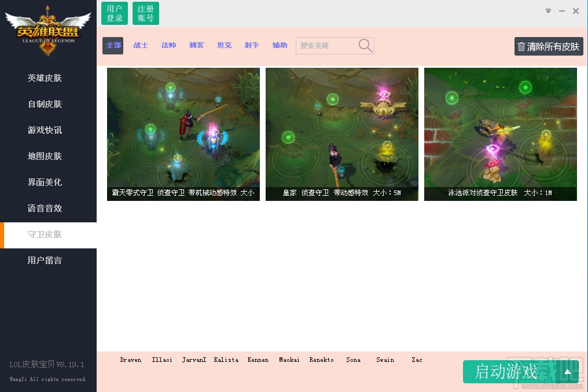Open 守卫皮肤 in sidebar

point(49,235)
